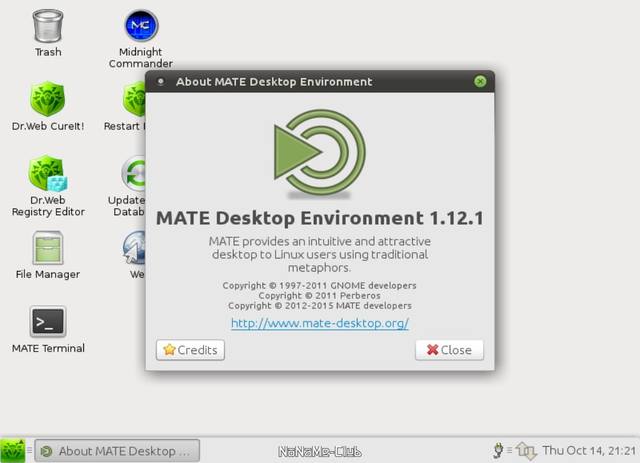This screenshot has width=640, height=463.
Task: Open the window menu dot in the title bar
Action: [x=161, y=81]
